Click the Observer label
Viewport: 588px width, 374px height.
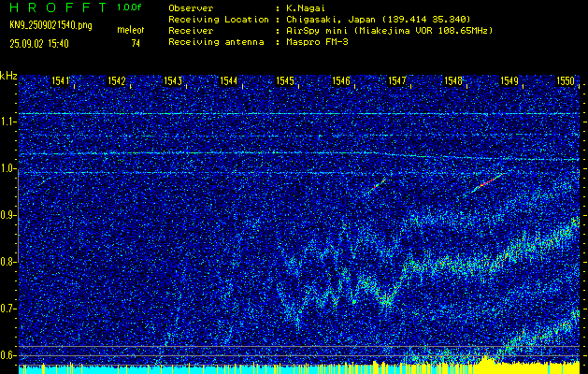point(191,7)
